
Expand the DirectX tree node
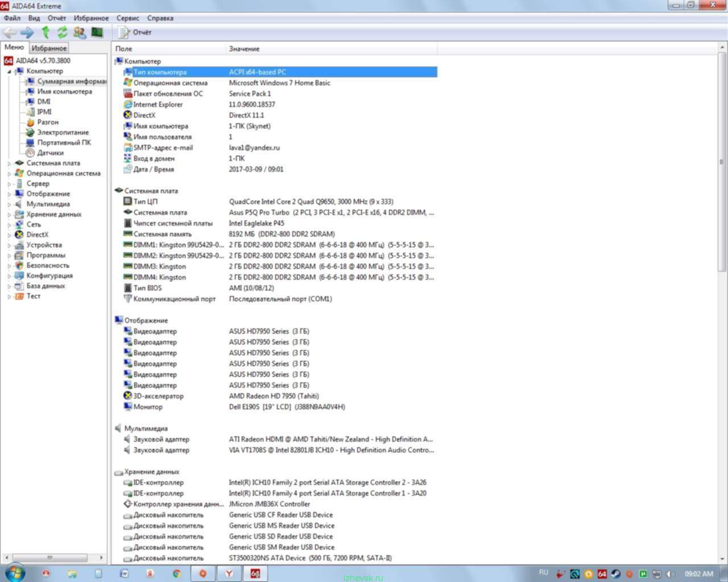9,235
